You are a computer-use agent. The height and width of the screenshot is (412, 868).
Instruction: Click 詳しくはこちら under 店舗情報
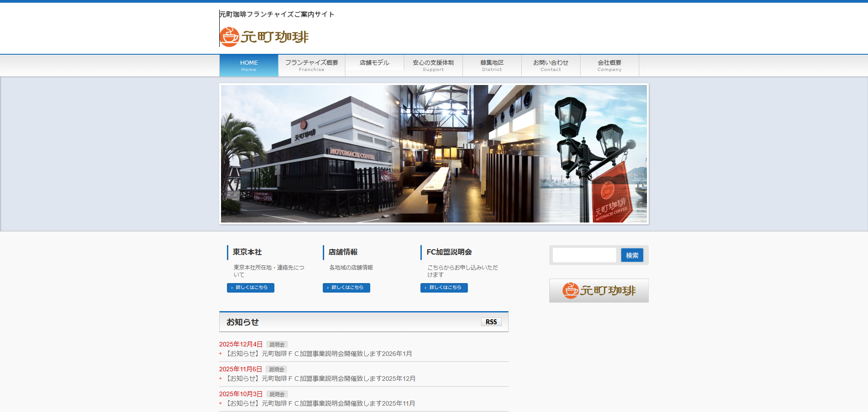pos(346,288)
